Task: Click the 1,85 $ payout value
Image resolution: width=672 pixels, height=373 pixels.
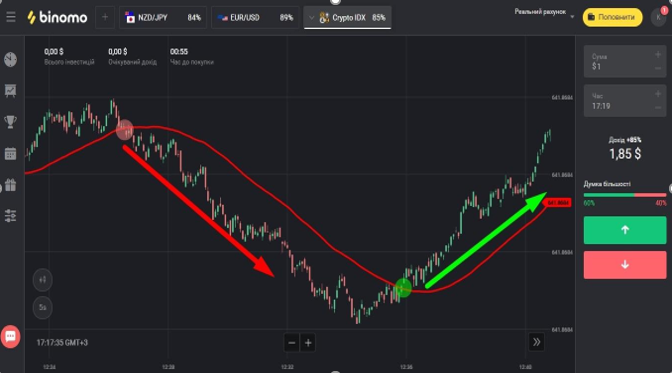Action: click(625, 153)
